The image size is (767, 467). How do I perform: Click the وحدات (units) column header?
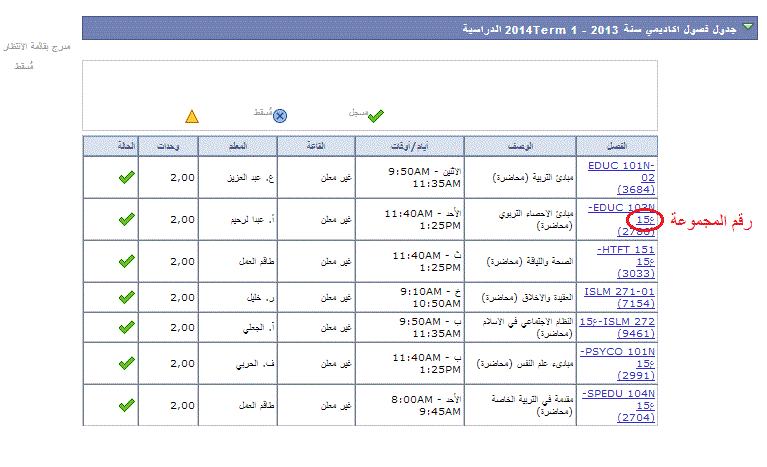pyautogui.click(x=168, y=146)
